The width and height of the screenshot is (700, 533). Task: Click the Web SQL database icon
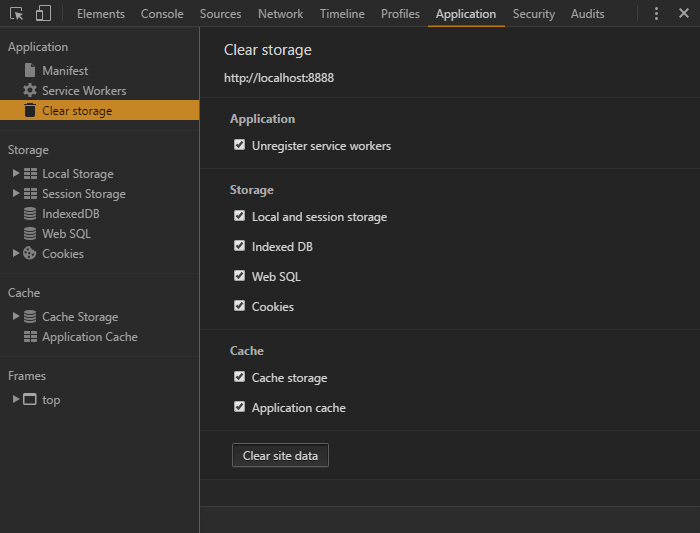click(30, 234)
